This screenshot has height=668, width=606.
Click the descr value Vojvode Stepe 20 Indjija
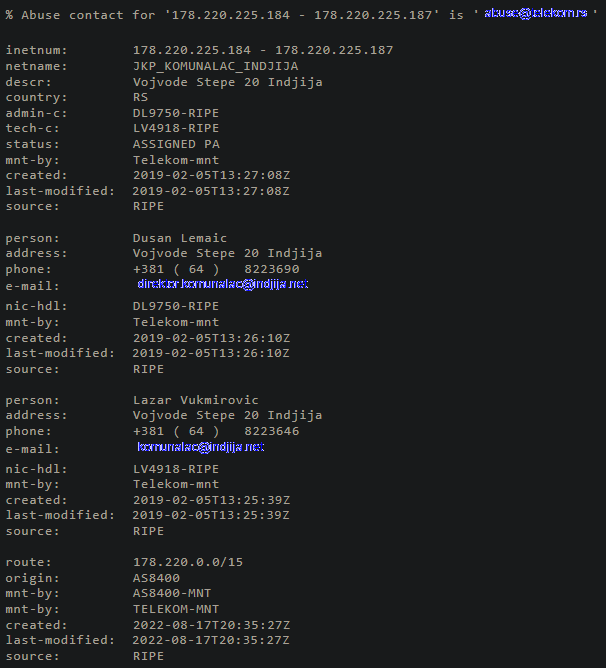[228, 82]
